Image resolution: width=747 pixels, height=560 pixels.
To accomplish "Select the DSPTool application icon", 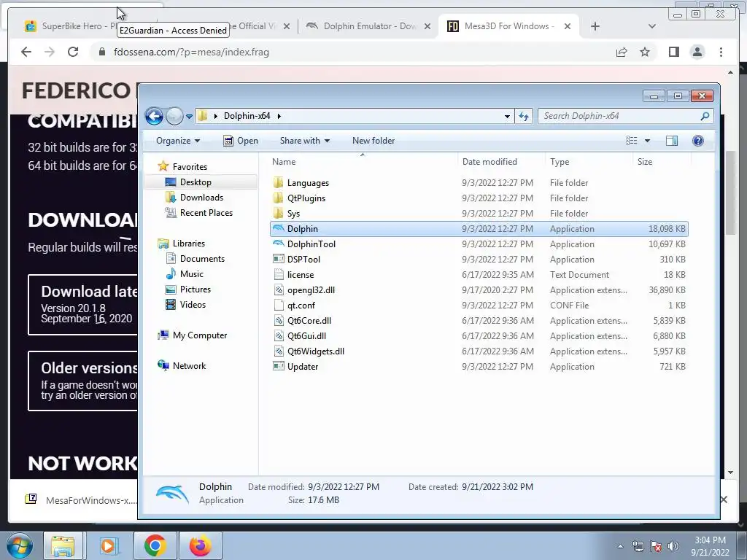I will point(278,260).
